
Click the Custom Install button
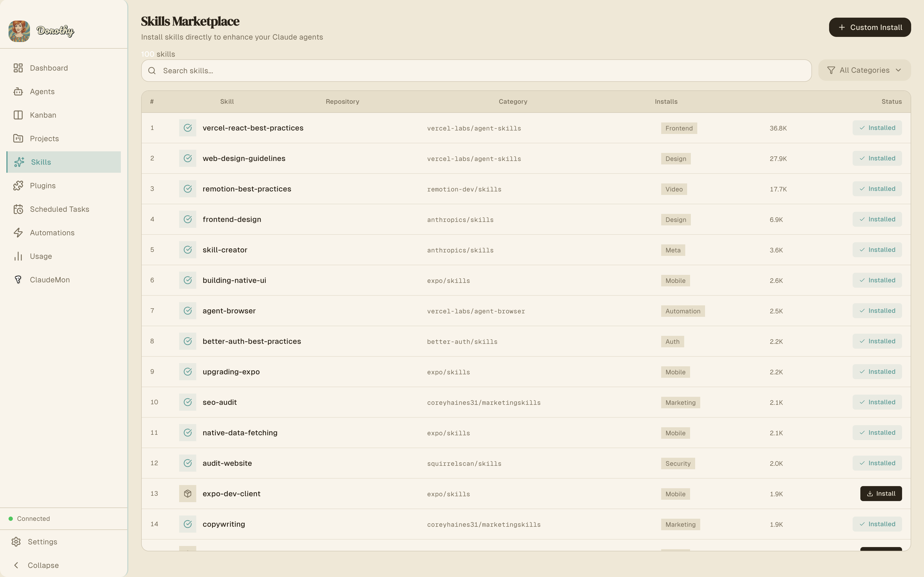point(869,28)
